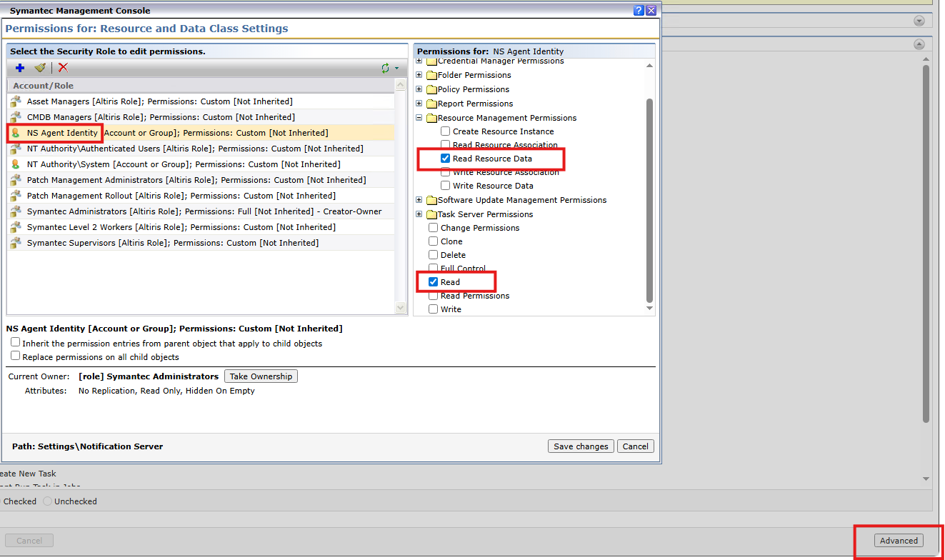This screenshot has width=945, height=560.
Task: Select the Symantec Administrators role row text
Action: 204,211
